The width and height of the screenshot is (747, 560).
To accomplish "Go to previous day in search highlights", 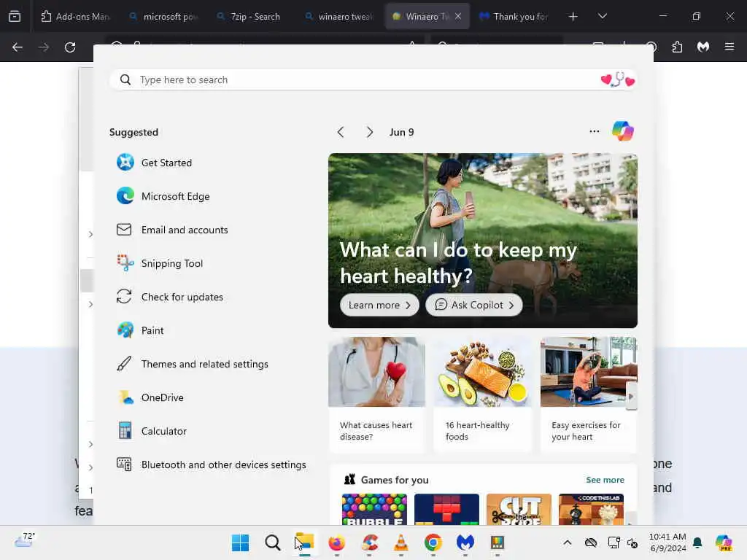I will (x=341, y=132).
